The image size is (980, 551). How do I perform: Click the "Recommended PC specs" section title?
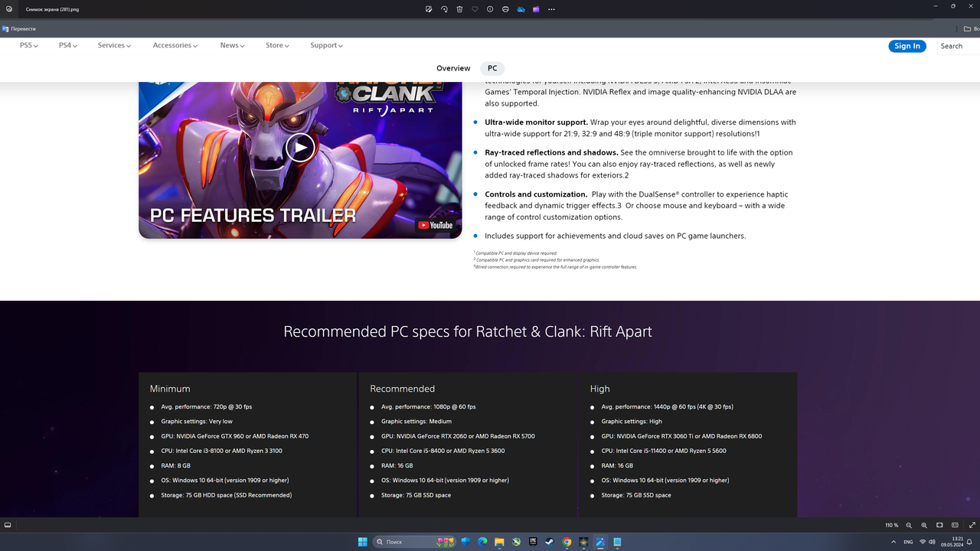(x=468, y=331)
